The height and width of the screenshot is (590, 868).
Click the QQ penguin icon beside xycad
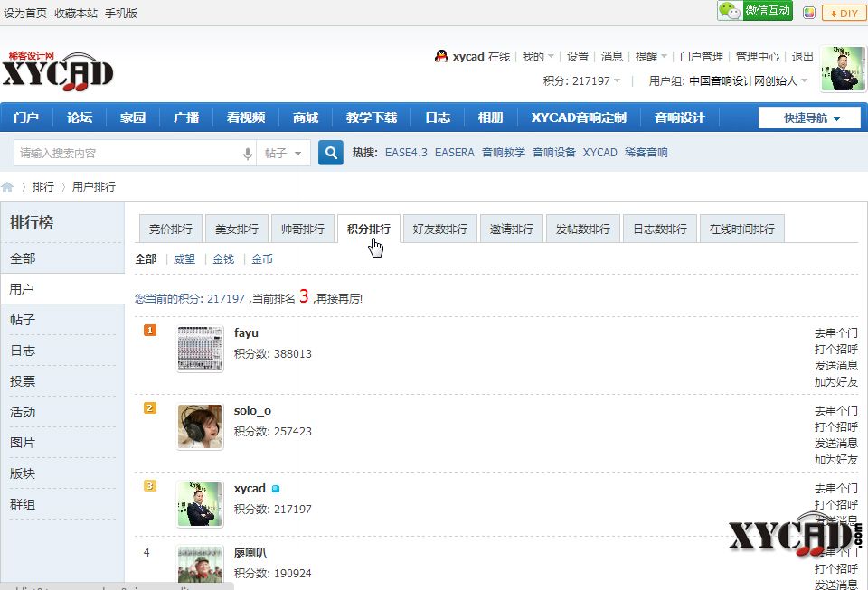click(x=441, y=56)
